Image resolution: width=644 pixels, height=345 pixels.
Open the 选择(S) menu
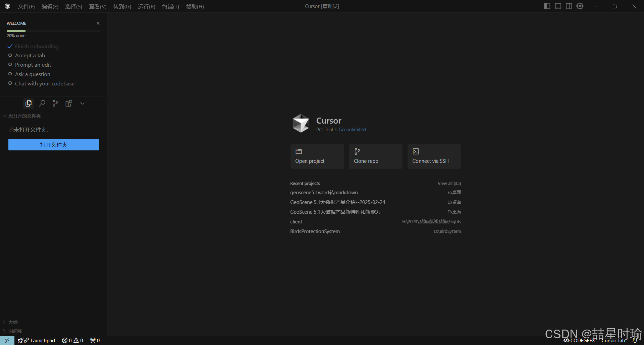click(74, 6)
